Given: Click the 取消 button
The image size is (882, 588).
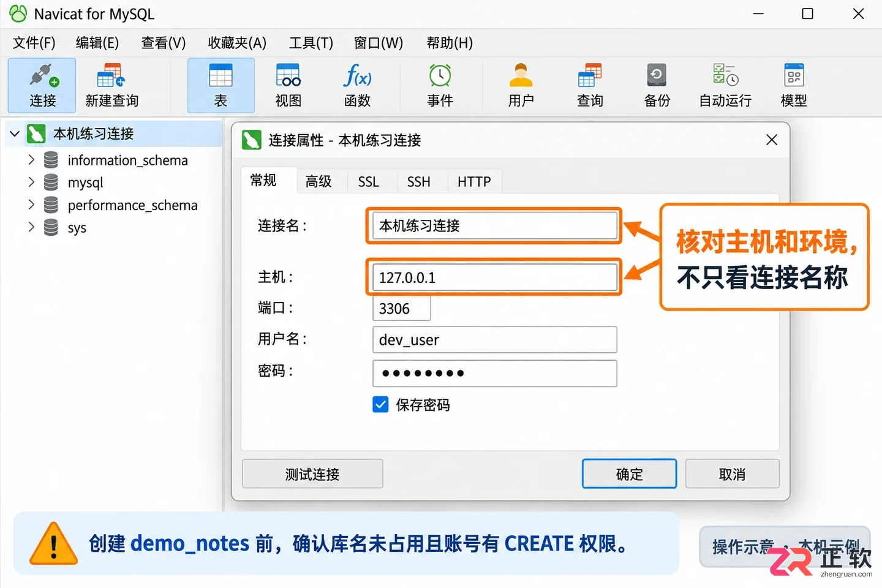Looking at the screenshot, I should tap(732, 474).
